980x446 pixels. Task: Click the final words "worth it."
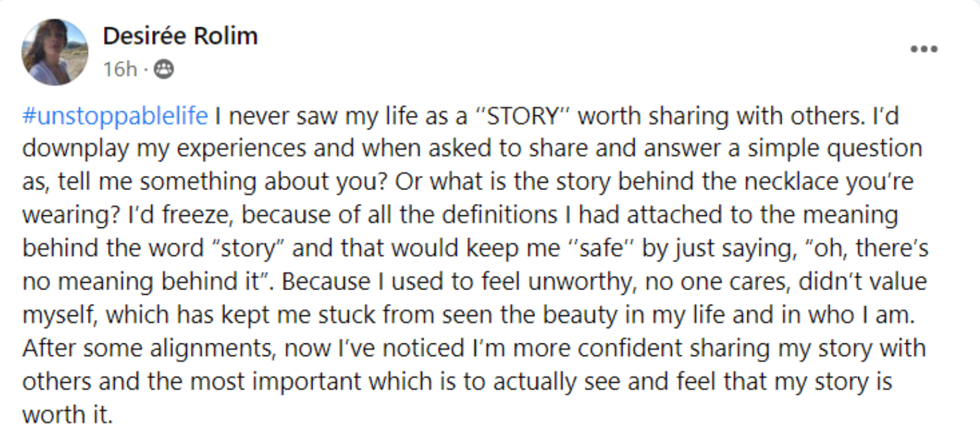tap(67, 414)
